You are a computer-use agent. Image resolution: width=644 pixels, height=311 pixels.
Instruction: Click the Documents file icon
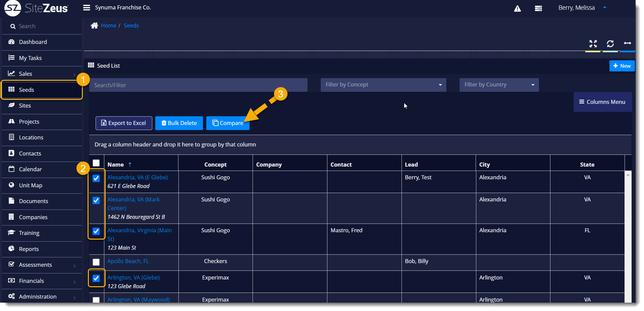pos(11,201)
